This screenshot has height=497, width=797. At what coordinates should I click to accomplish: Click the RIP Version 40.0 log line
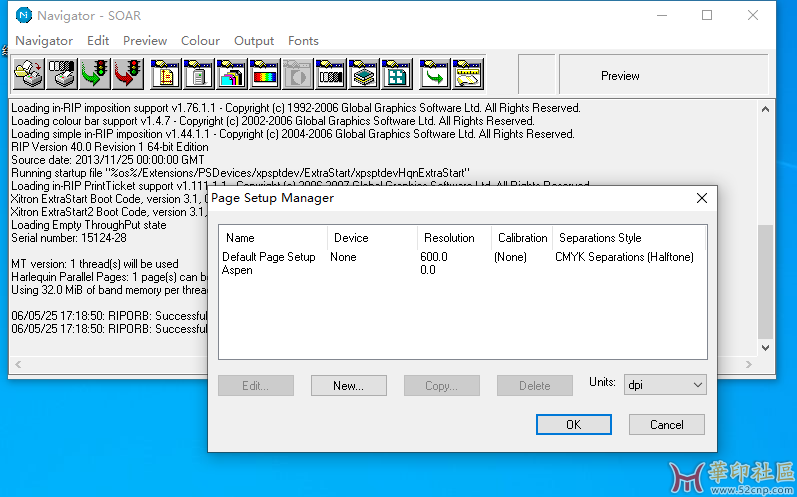(110, 147)
